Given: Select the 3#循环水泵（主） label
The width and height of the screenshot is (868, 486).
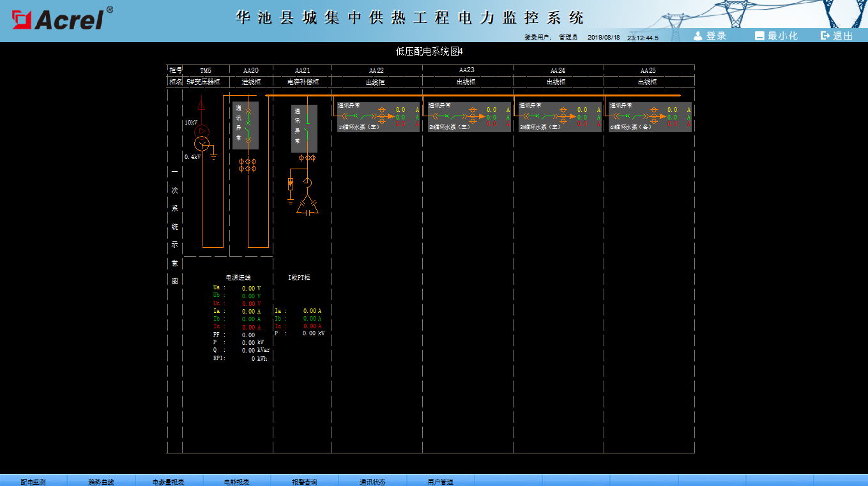Looking at the screenshot, I should tap(540, 127).
